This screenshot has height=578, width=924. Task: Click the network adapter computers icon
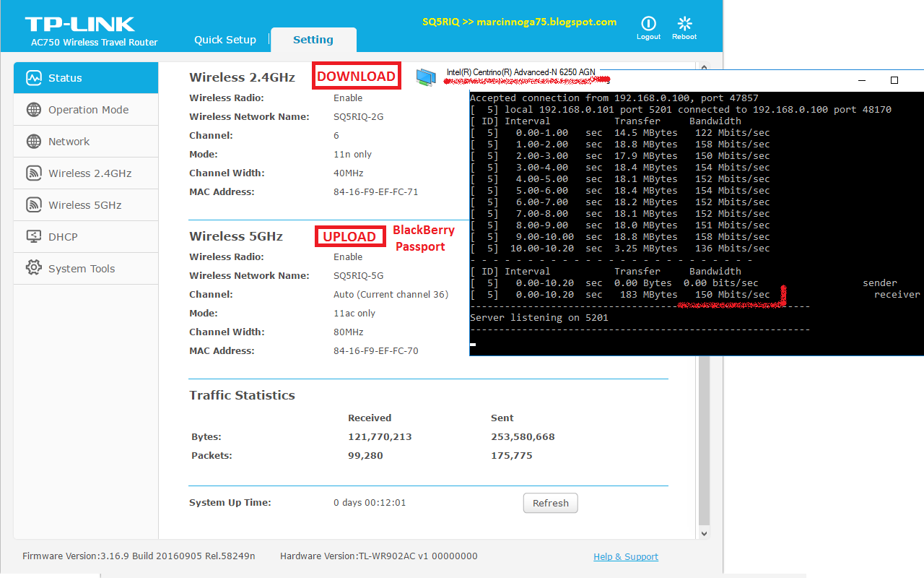(426, 77)
